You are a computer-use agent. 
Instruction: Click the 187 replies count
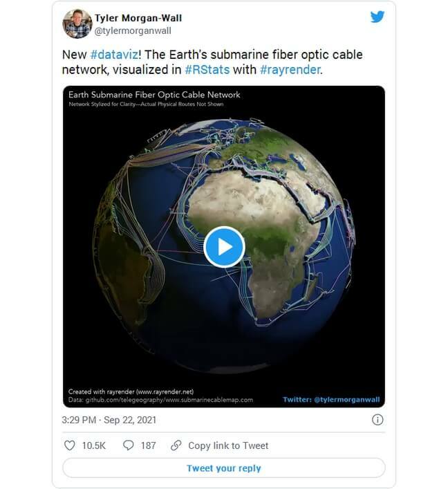(148, 445)
